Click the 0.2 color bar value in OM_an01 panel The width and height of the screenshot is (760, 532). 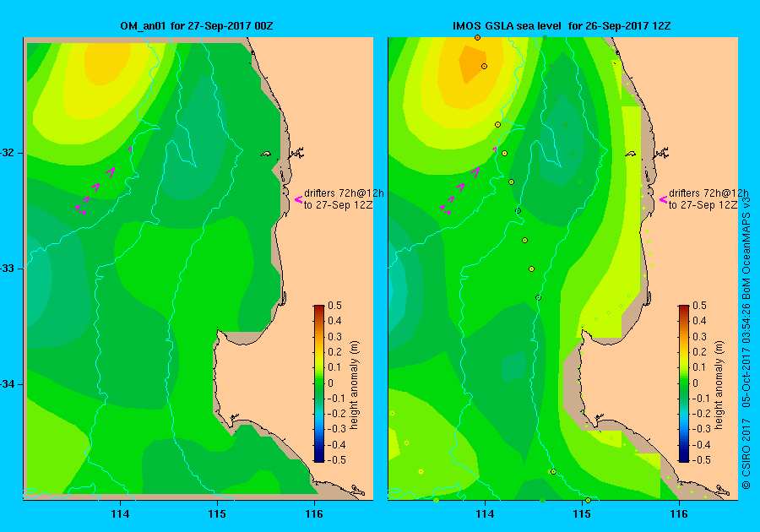click(x=335, y=352)
